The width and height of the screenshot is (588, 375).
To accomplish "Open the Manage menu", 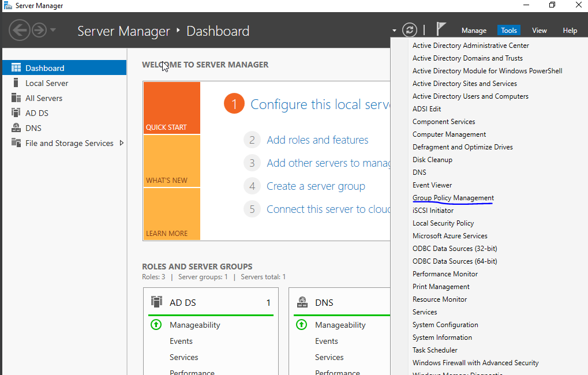I will [474, 31].
